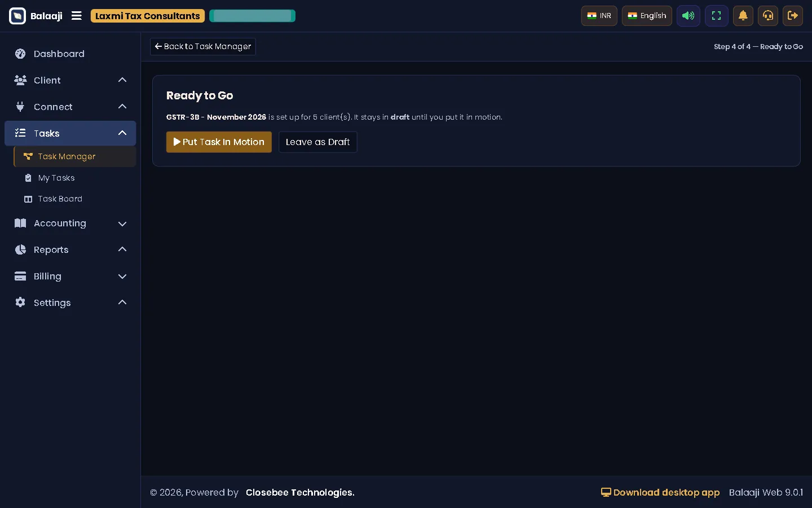Open Task Manager submenu item
Screen dimensions: 812x508
[75, 156]
